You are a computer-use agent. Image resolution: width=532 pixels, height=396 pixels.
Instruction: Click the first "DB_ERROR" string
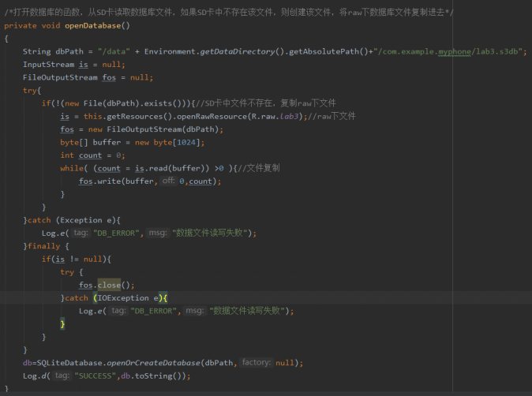pyautogui.click(x=116, y=233)
